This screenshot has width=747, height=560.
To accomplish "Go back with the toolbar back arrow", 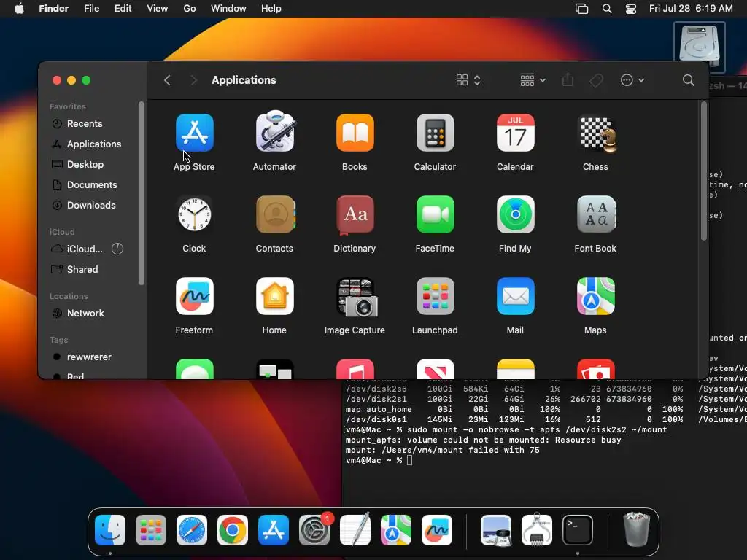I will coord(167,80).
